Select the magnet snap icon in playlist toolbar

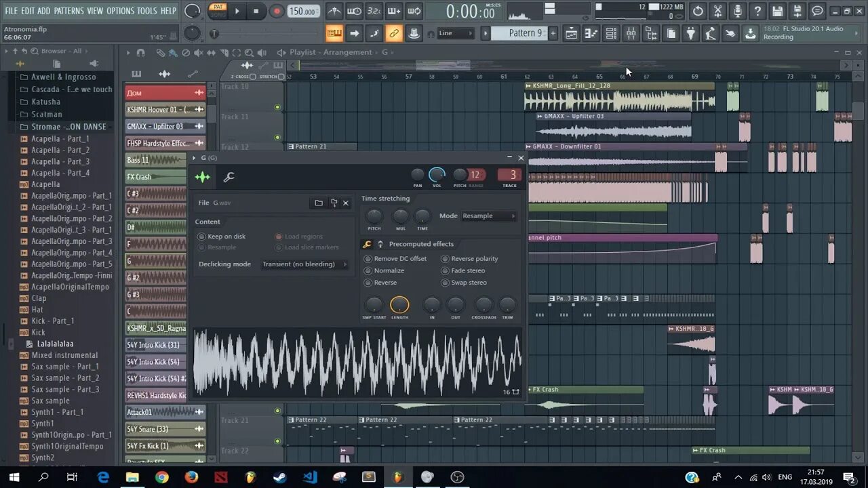[x=140, y=52]
